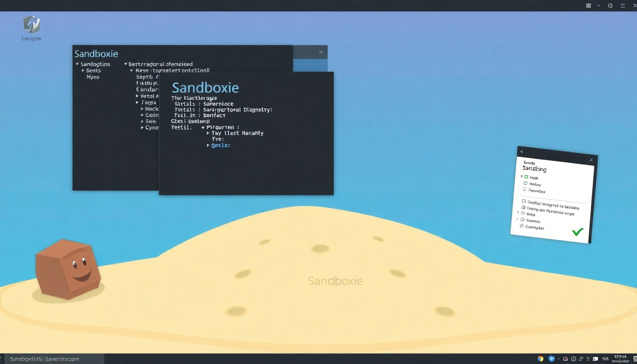The height and width of the screenshot is (364, 637).
Task: Toggle the second green checkbox in the small dialog
Action: [x=525, y=183]
